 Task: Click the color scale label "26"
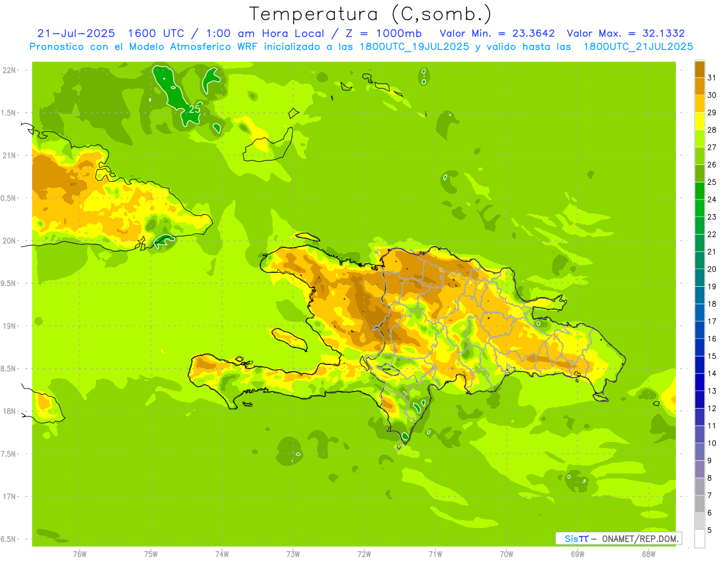click(x=712, y=165)
